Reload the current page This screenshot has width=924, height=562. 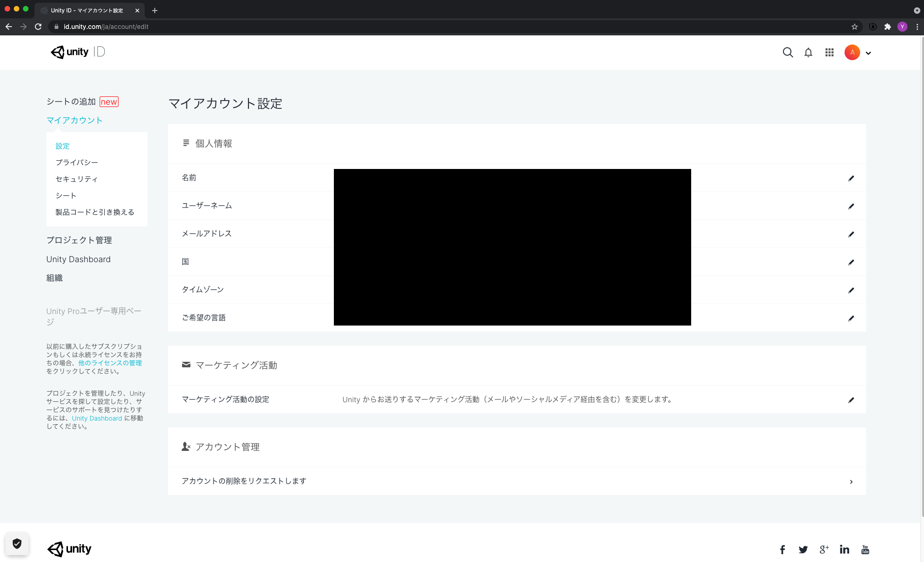click(38, 27)
